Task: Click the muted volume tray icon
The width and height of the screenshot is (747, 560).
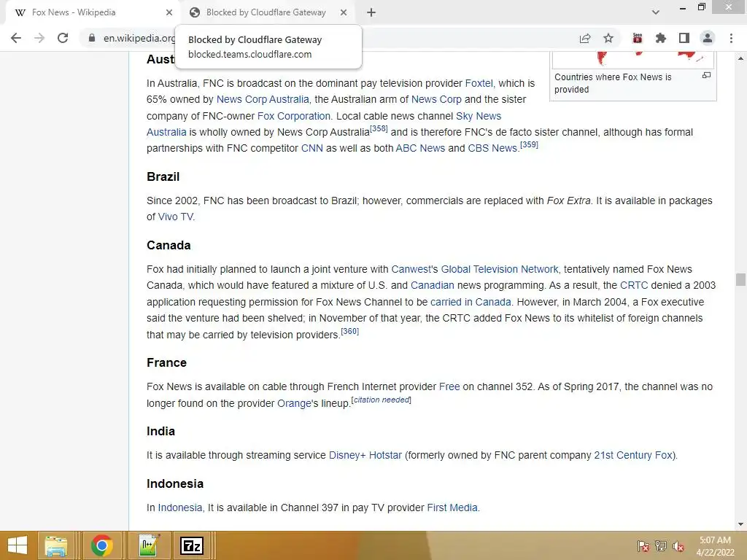Action: pos(678,546)
